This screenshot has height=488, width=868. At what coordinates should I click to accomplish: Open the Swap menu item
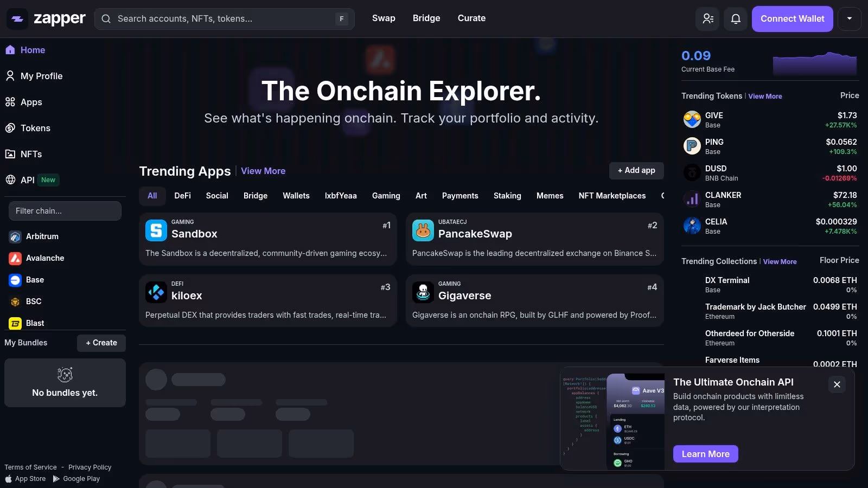click(384, 18)
